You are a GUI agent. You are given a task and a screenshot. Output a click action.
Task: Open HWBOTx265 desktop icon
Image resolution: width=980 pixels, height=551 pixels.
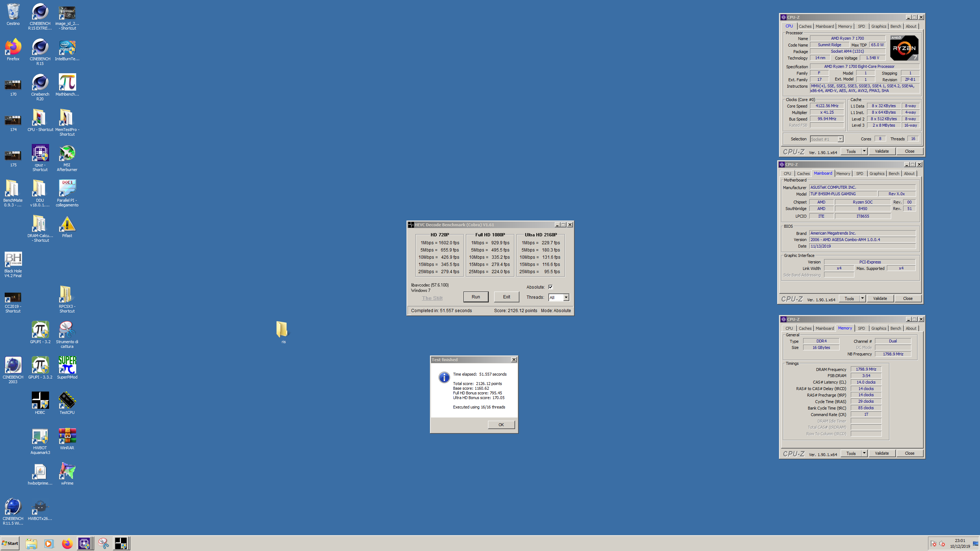pyautogui.click(x=40, y=510)
